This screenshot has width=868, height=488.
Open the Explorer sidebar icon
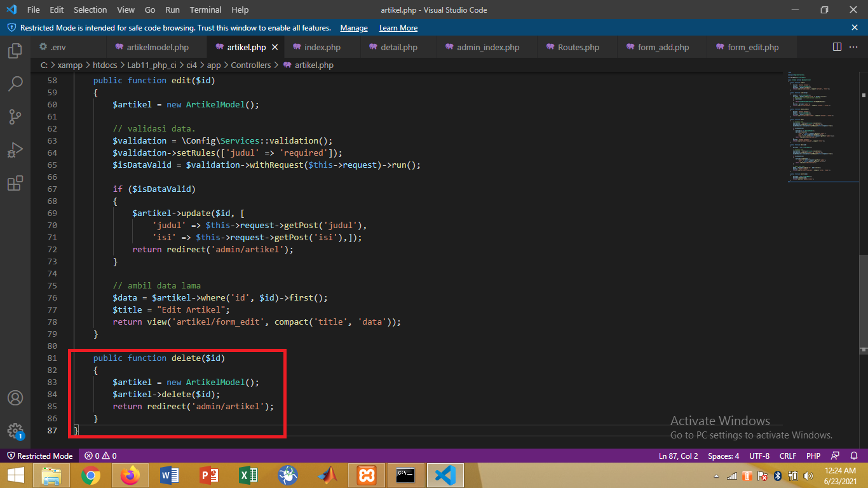click(15, 51)
